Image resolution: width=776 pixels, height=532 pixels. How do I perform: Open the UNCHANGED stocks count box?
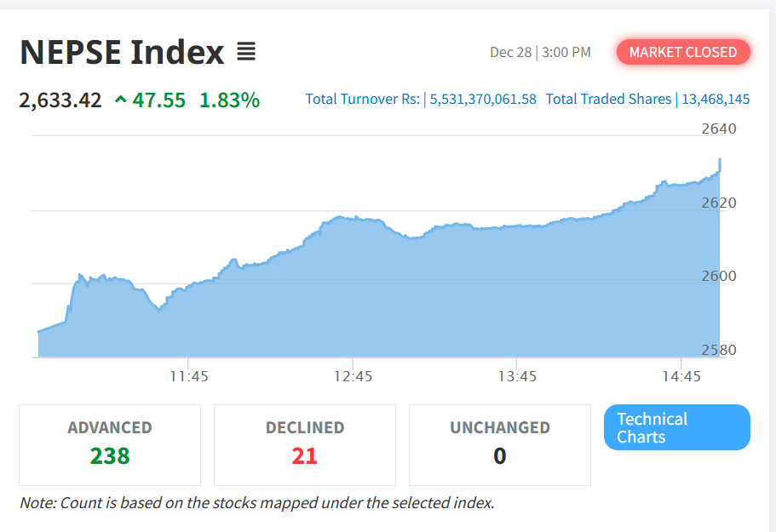pyautogui.click(x=500, y=444)
